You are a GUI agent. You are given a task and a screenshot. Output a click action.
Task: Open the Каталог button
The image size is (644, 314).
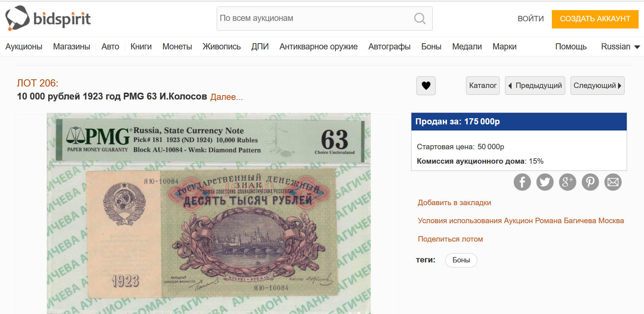coord(483,85)
